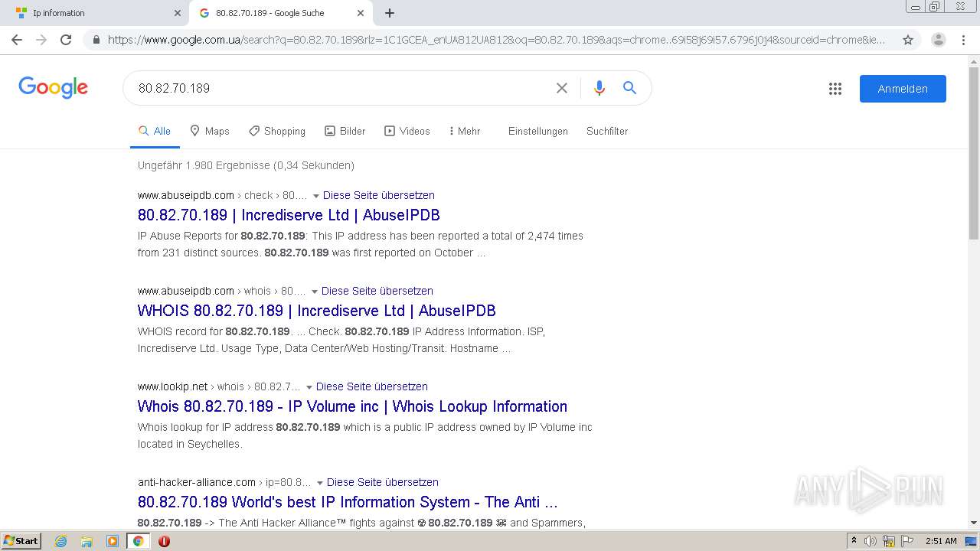980x551 pixels.
Task: Click the Google search input field
Action: click(x=341, y=88)
